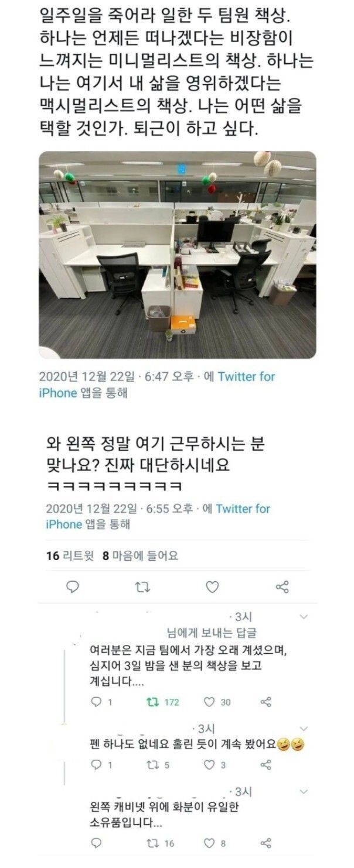Click retweet icon under main tweet
The image size is (354, 868).
(142, 586)
